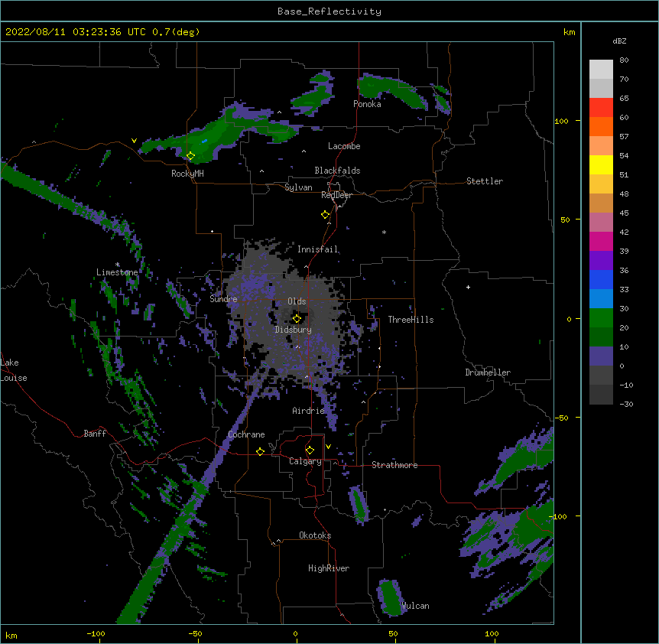Screen dimensions: 659x644
Task: Click the Olds town label
Action: coord(297,301)
